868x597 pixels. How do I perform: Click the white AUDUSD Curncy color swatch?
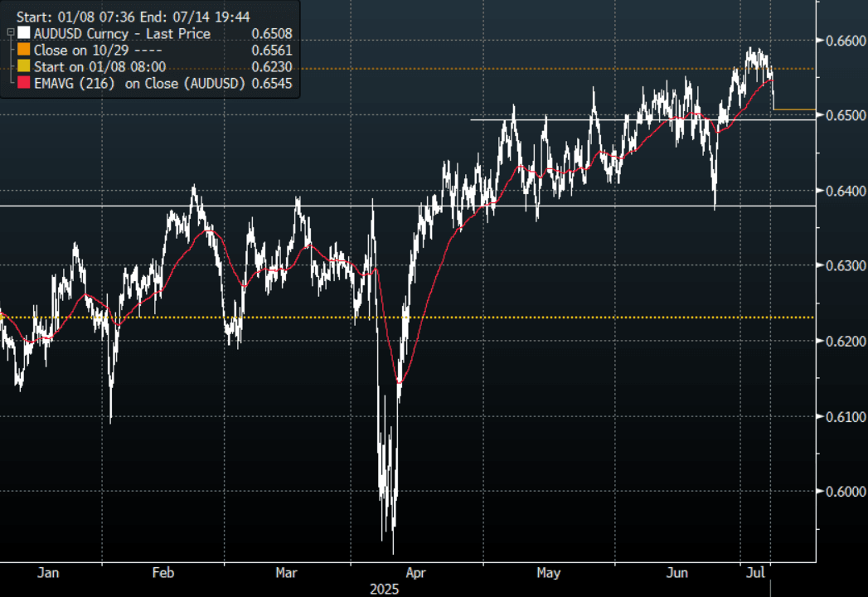[x=24, y=33]
